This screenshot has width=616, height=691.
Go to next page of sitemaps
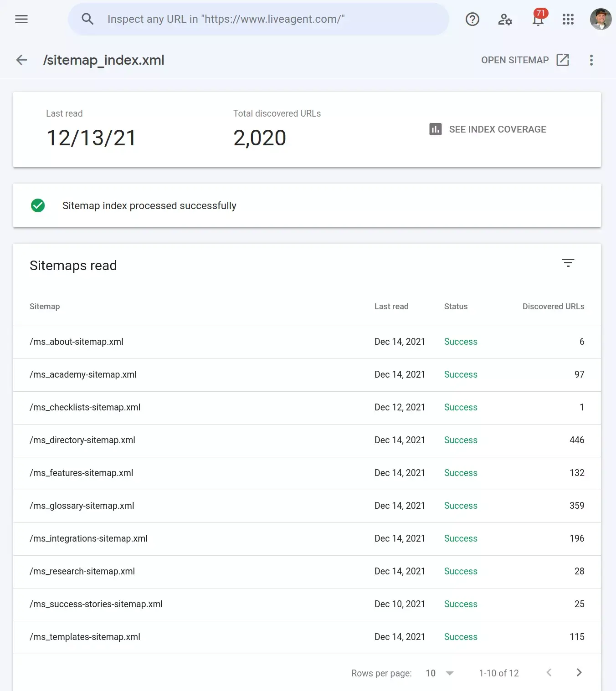click(579, 672)
